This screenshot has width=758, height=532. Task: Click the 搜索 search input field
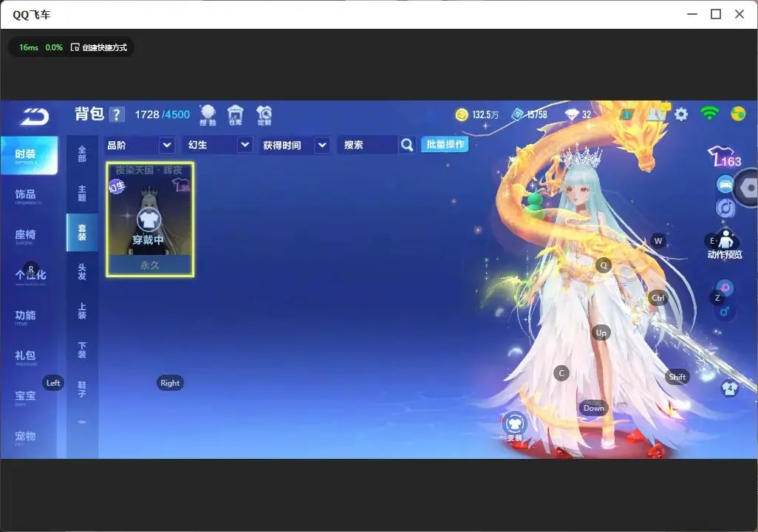[369, 145]
